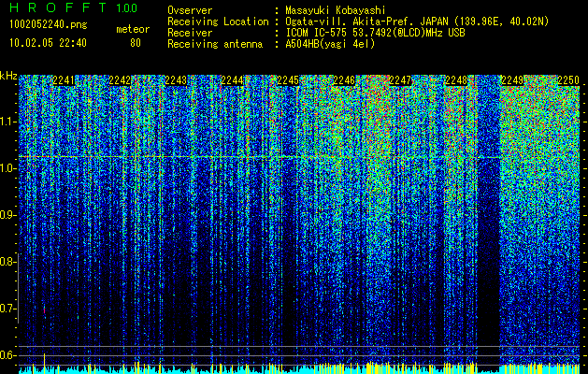Click the ICOM IC-575 53.7492 MHz receiver text
Viewport: 588px width, 374px height.
pyautogui.click(x=375, y=33)
